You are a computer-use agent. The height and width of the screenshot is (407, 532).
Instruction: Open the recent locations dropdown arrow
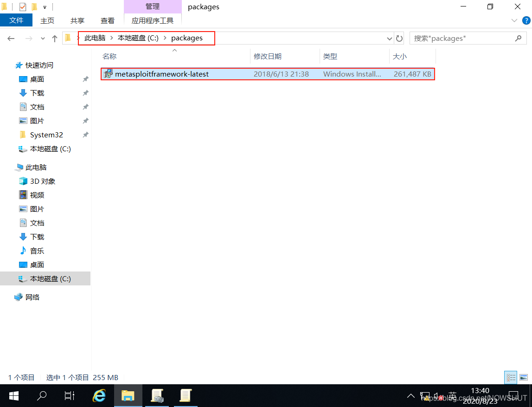43,39
